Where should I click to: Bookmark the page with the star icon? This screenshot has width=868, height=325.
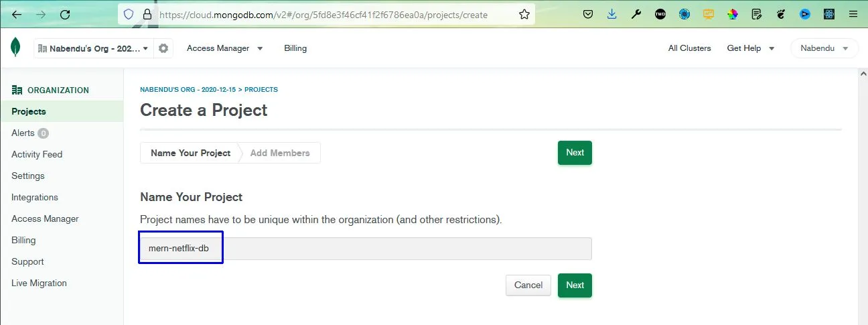(x=524, y=14)
